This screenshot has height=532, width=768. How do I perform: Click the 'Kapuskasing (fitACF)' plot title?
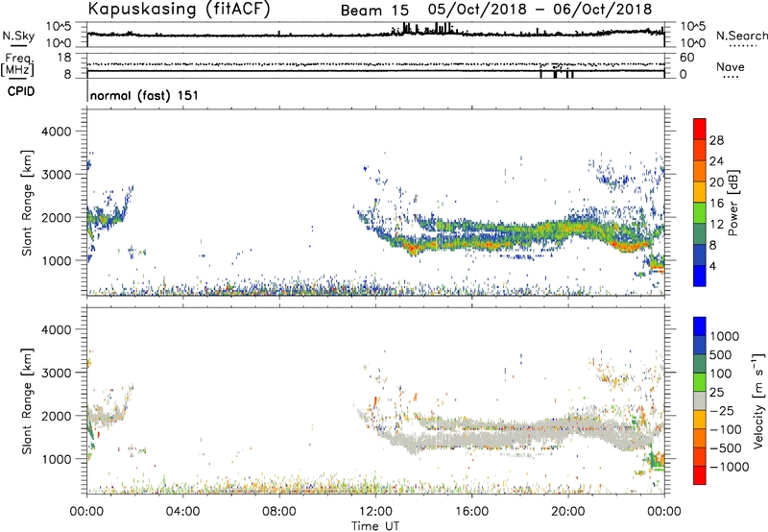(179, 9)
